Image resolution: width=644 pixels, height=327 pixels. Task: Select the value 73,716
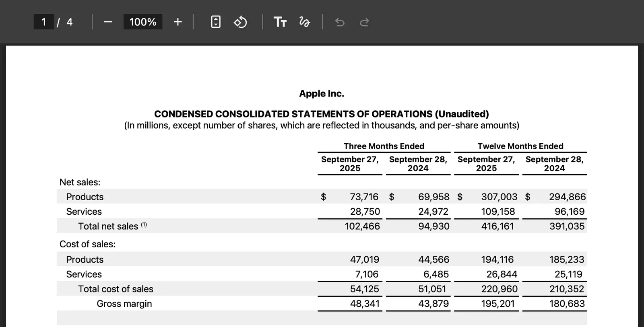364,197
